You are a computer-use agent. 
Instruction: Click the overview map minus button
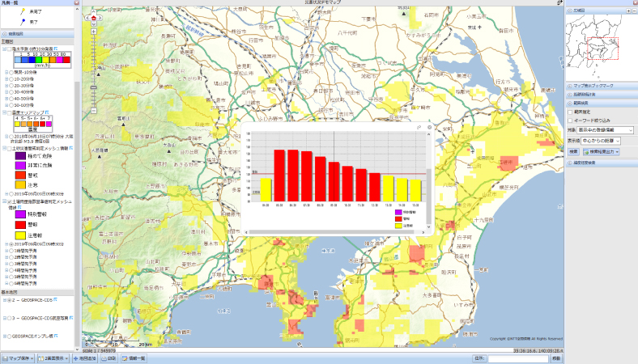[634, 11]
